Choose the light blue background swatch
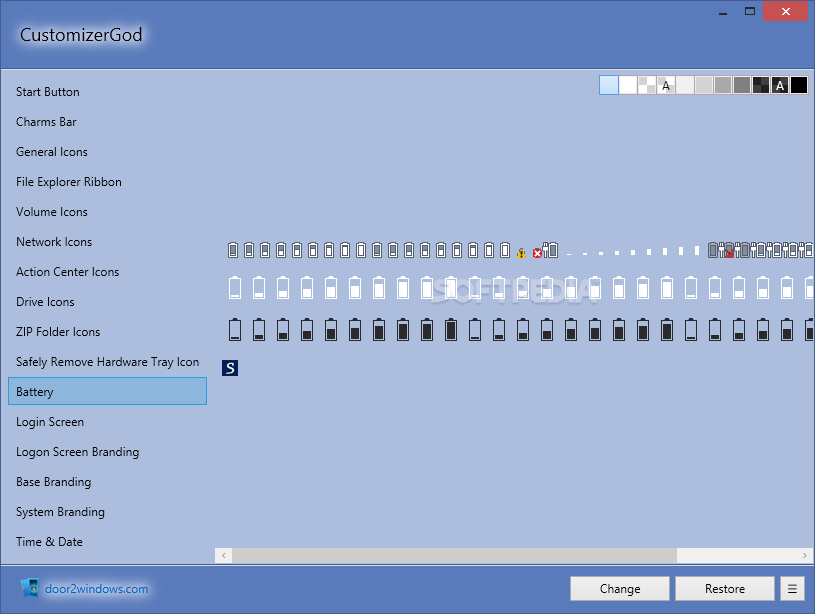Viewport: 815px width, 614px height. click(609, 85)
